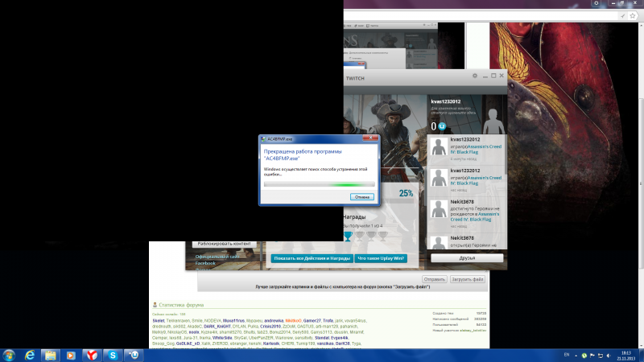Switch to Yandex browser taskbar icon
The width and height of the screenshot is (644, 362).
tap(92, 355)
